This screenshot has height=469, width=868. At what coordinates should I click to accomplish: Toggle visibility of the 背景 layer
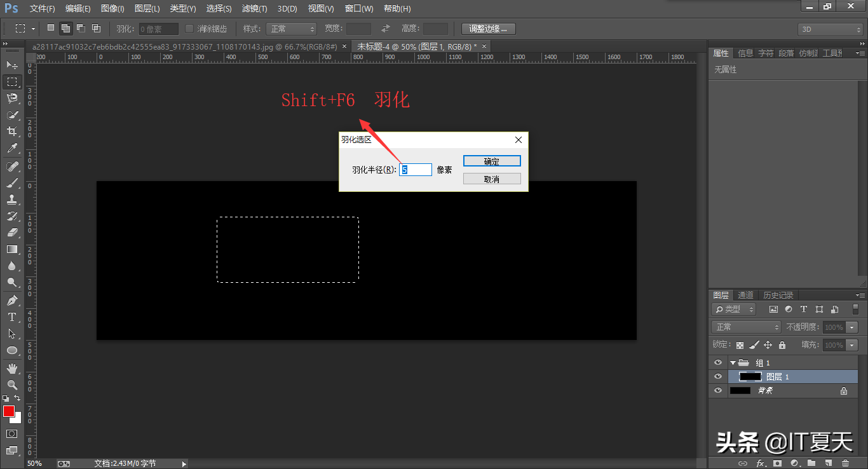718,391
